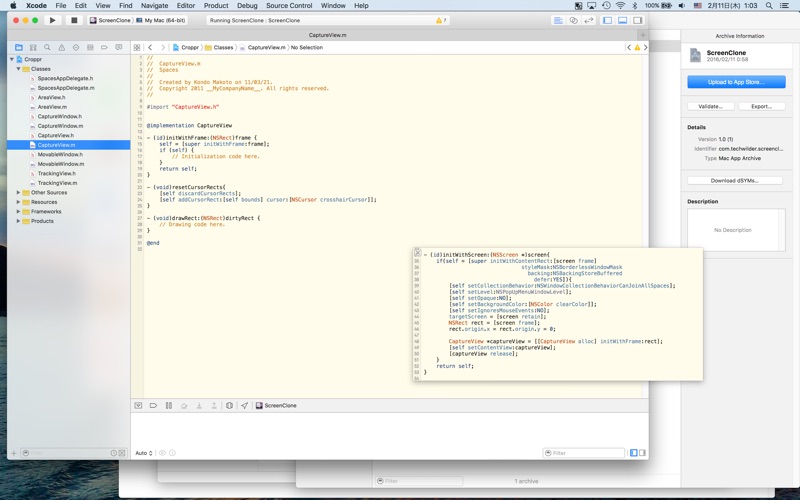Toggle the recent files filter clock icon

pyautogui.click(x=114, y=453)
